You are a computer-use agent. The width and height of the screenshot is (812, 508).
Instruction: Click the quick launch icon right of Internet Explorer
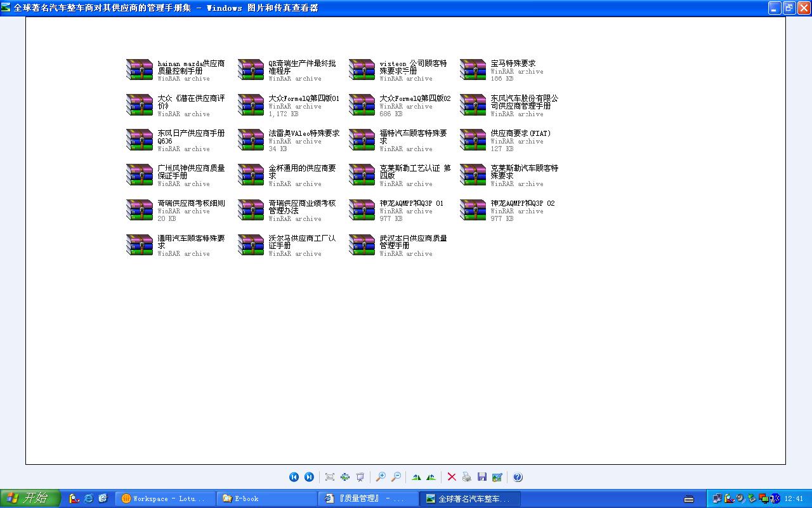[103, 498]
